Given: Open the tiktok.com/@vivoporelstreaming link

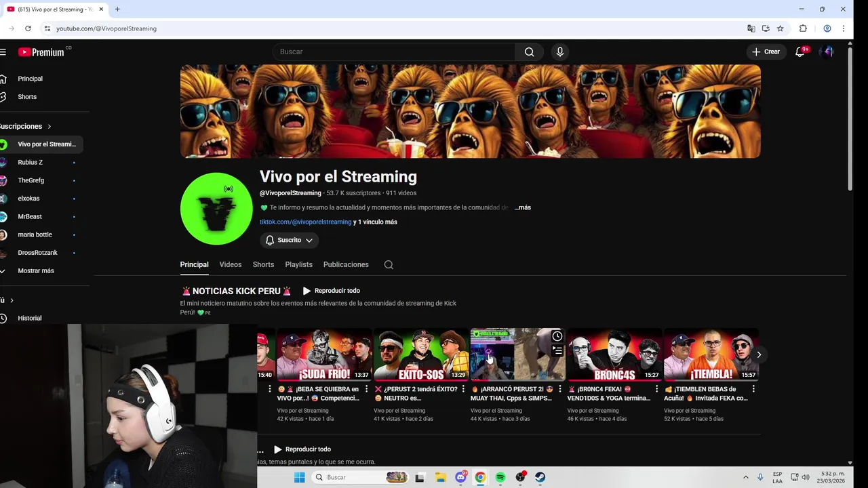Looking at the screenshot, I should point(305,222).
